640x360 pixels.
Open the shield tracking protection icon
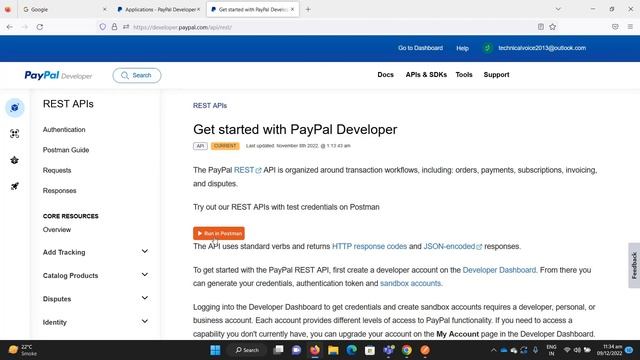point(102,27)
